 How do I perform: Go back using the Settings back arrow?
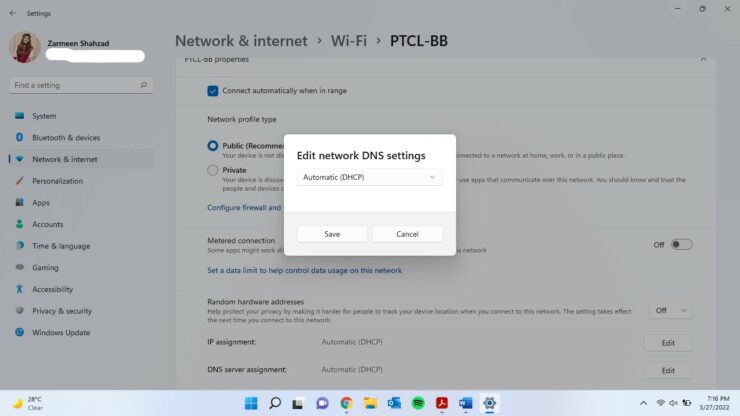click(x=13, y=13)
